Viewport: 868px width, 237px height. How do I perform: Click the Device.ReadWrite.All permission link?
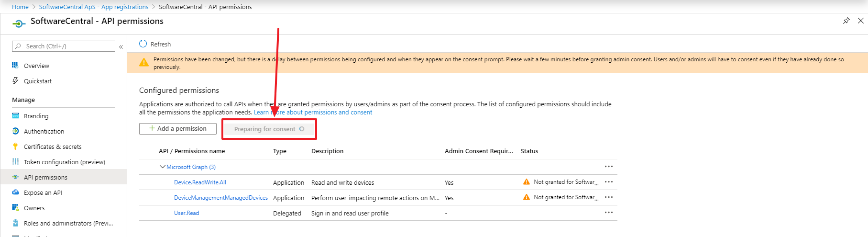pos(200,182)
